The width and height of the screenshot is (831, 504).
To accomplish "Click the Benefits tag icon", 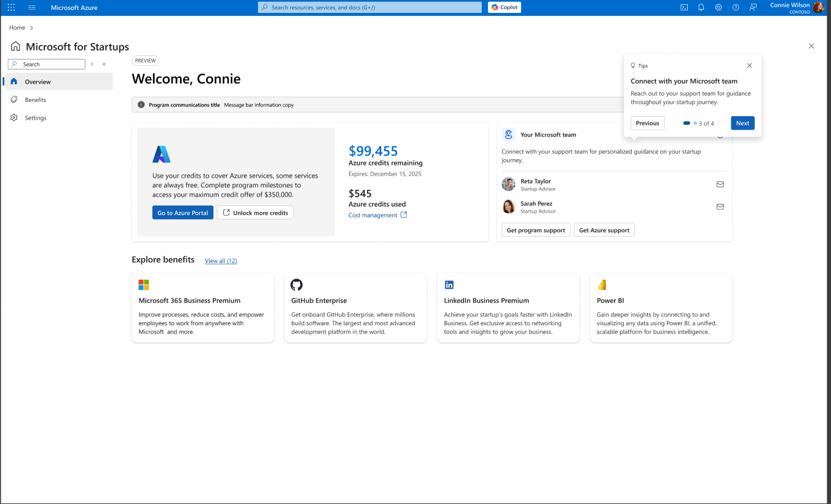I will (x=14, y=100).
